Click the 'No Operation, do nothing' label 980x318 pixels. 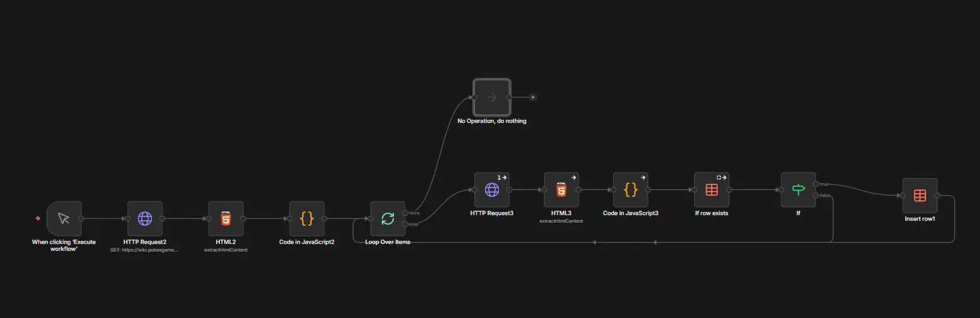point(492,121)
